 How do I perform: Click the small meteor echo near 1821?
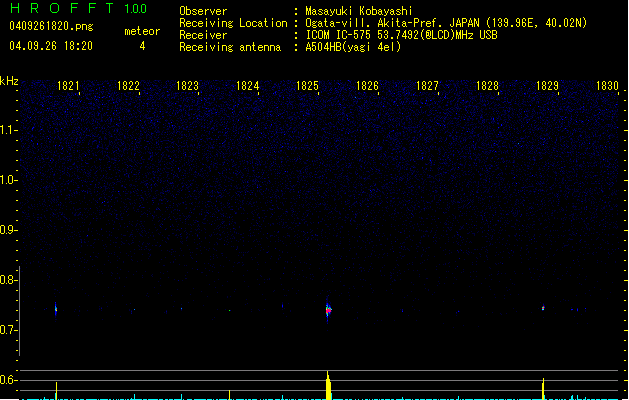(56, 309)
